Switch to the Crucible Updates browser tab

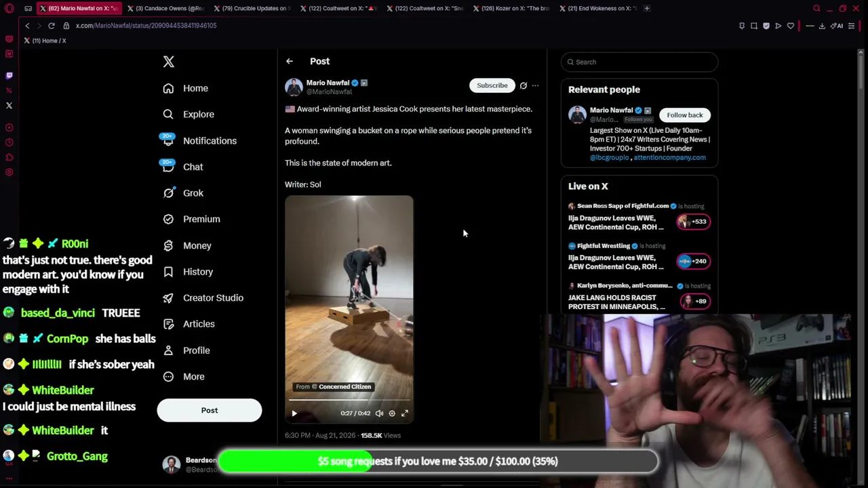252,8
